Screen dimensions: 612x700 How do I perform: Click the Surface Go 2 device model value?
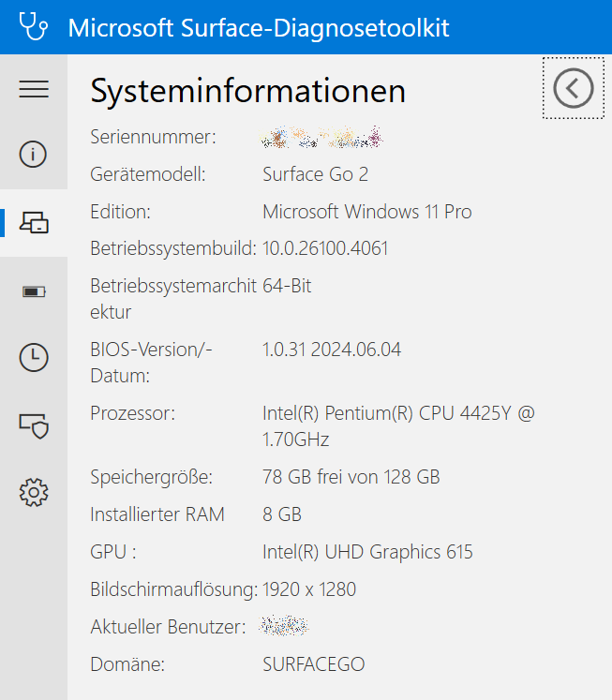click(x=315, y=174)
